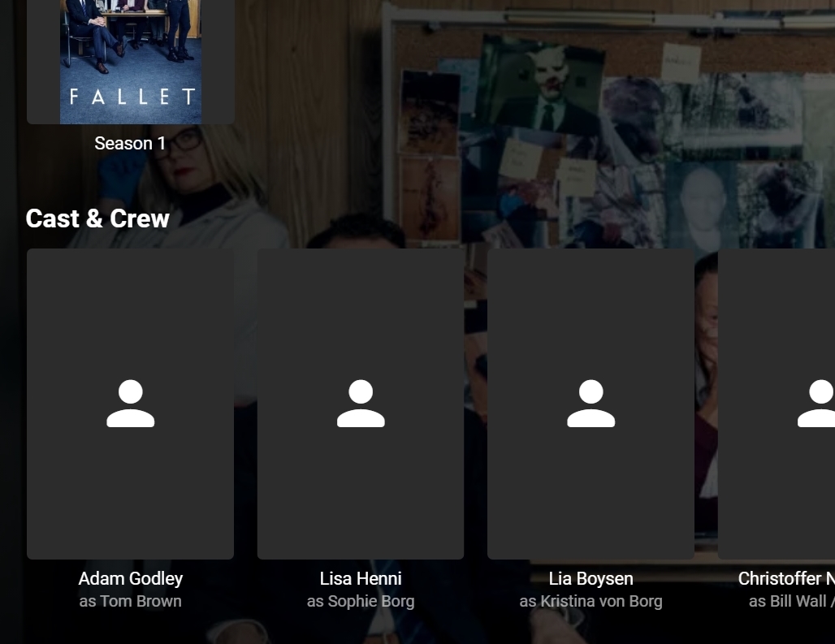Click the 'as Kristina von Borg' role text

(591, 602)
